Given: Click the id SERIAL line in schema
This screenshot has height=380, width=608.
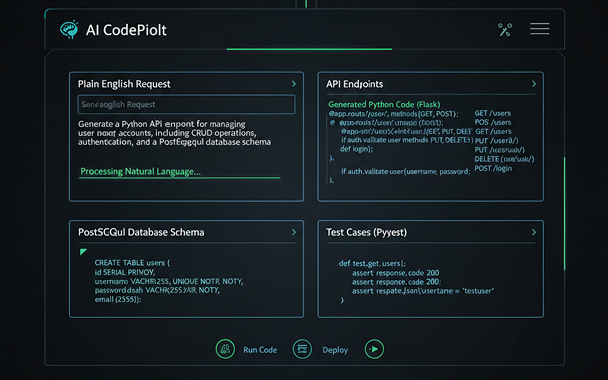Looking at the screenshot, I should (x=125, y=272).
